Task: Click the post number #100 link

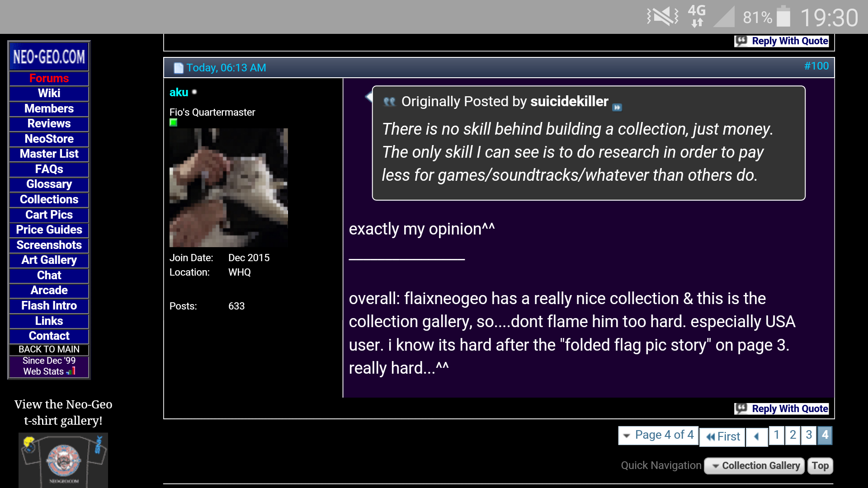Action: pyautogui.click(x=816, y=66)
